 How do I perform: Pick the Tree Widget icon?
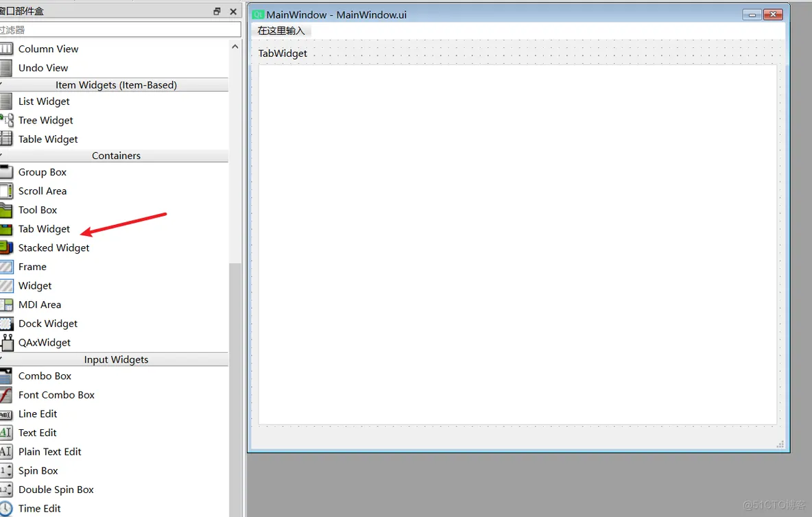point(6,120)
